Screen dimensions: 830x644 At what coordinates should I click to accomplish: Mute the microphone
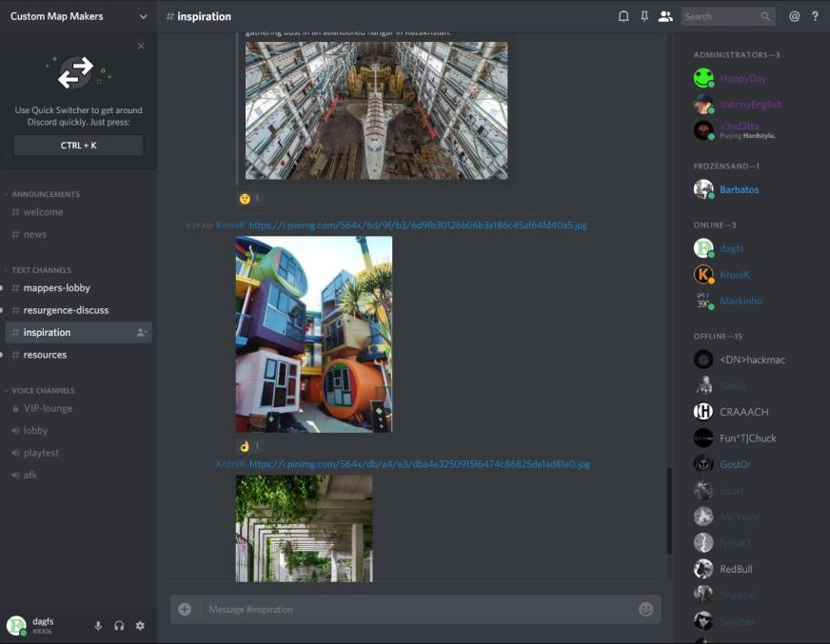(x=98, y=625)
